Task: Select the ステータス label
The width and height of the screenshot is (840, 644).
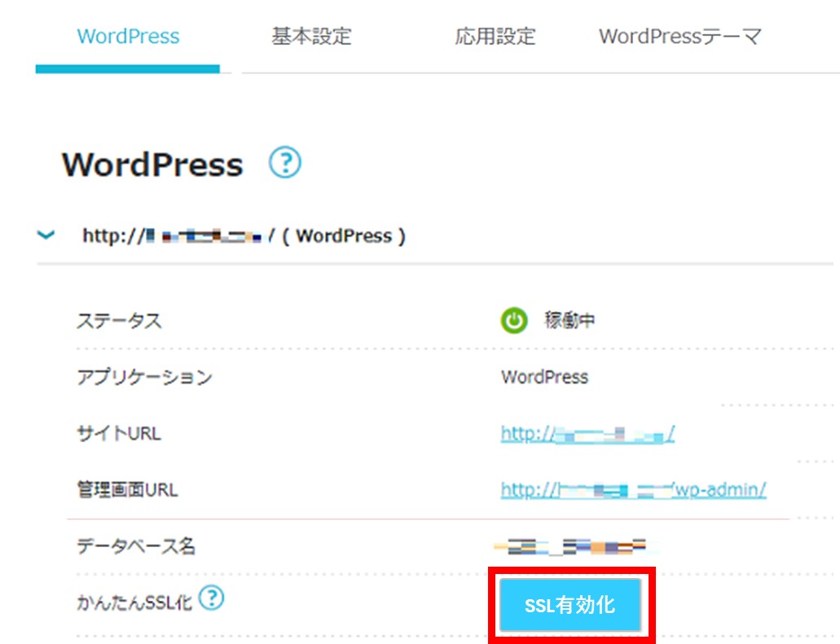Action: (x=120, y=322)
